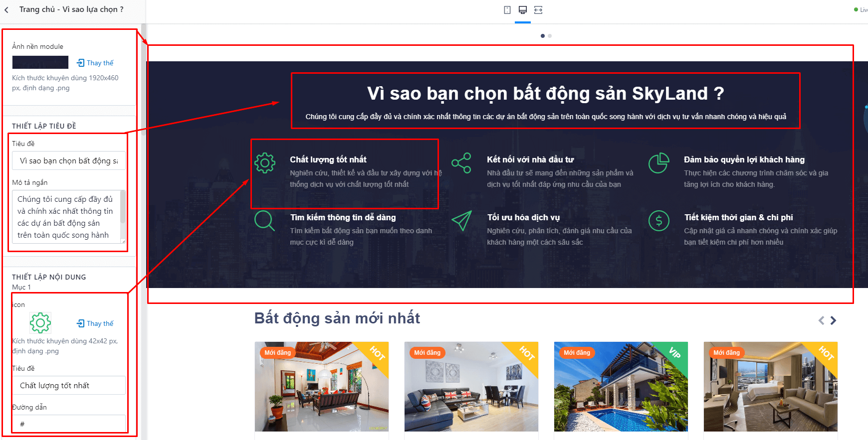Viewport: 868px width, 440px height.
Task: Click the Ảnh nền module label
Action: click(x=38, y=46)
